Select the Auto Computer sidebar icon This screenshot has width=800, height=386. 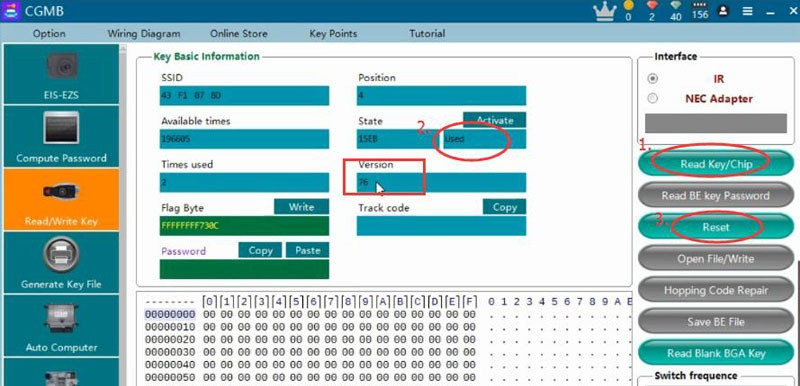point(61,326)
